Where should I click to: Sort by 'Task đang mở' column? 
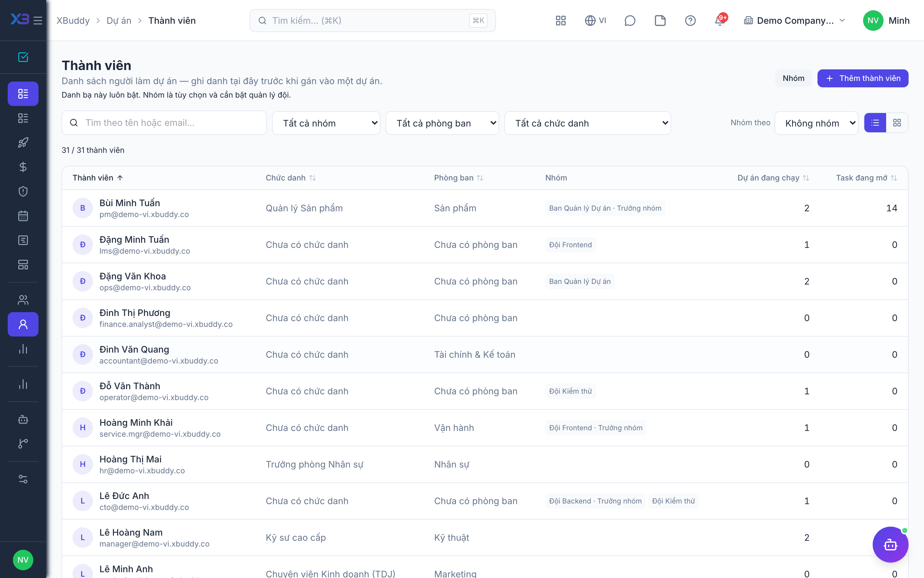click(866, 178)
